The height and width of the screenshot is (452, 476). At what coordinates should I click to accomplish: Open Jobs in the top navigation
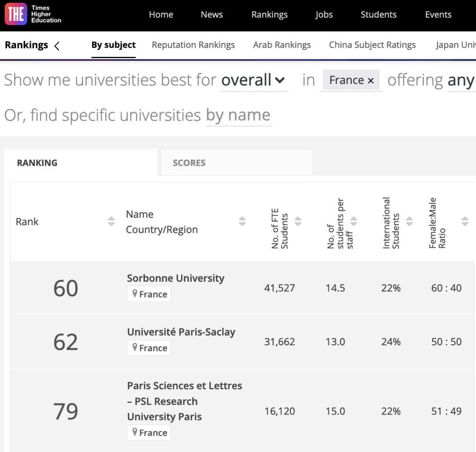324,15
